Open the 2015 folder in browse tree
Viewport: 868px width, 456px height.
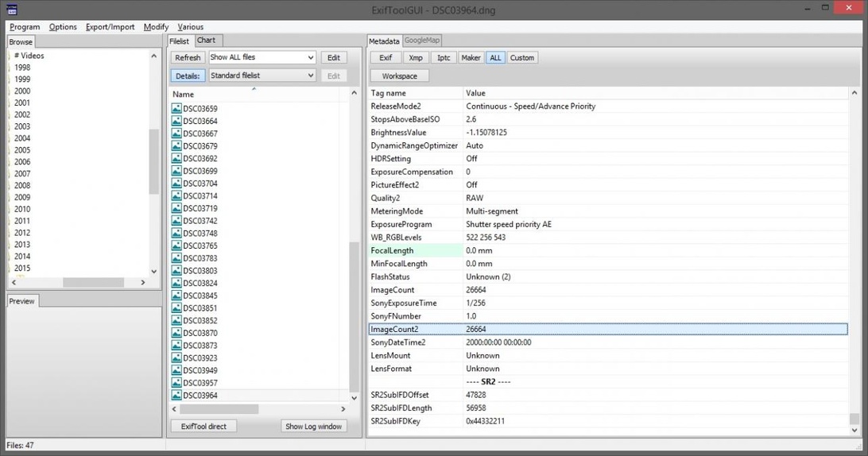22,269
